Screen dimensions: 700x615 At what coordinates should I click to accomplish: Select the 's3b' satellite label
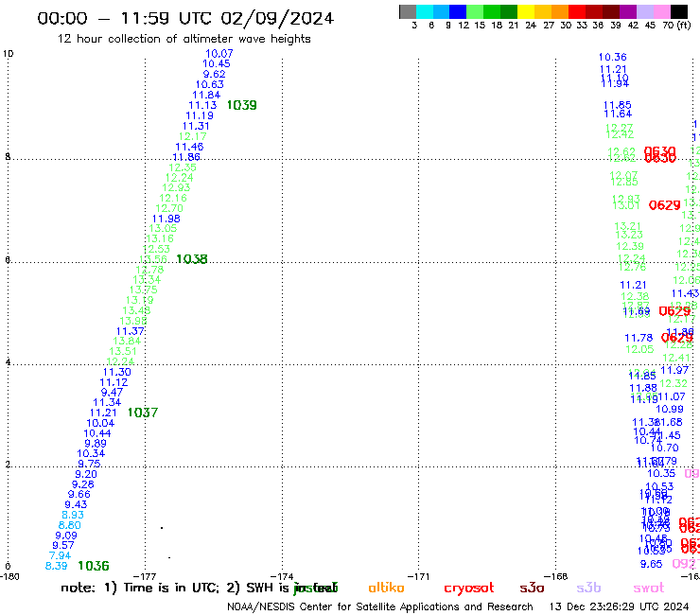[588, 588]
